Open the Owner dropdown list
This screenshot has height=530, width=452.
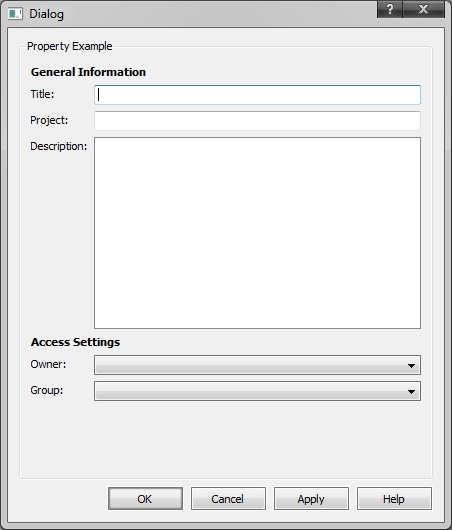pyautogui.click(x=257, y=365)
